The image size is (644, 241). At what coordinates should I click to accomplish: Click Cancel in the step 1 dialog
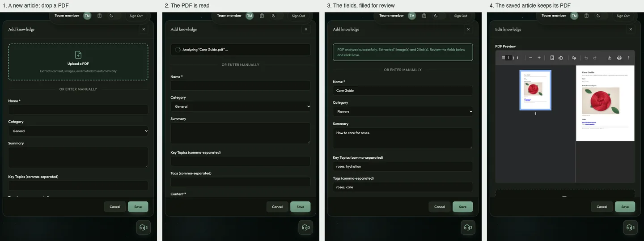click(115, 207)
